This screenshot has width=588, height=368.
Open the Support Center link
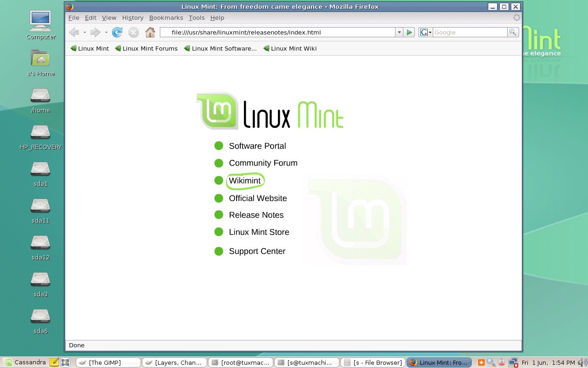click(x=257, y=251)
